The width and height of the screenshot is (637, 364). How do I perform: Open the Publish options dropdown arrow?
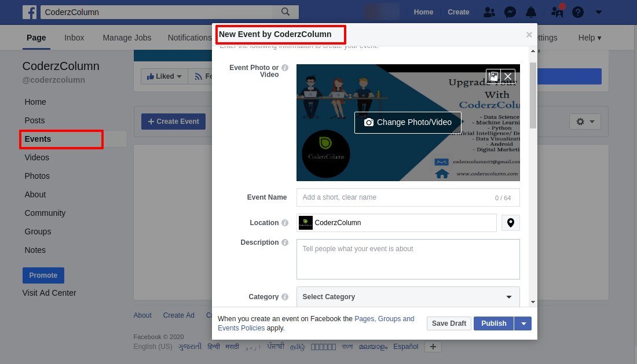(523, 323)
